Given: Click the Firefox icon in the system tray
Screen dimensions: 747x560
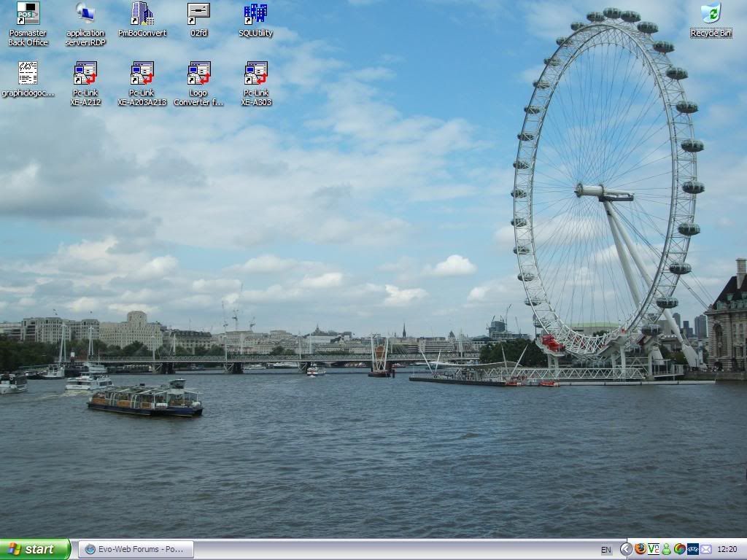Looking at the screenshot, I should click(640, 550).
